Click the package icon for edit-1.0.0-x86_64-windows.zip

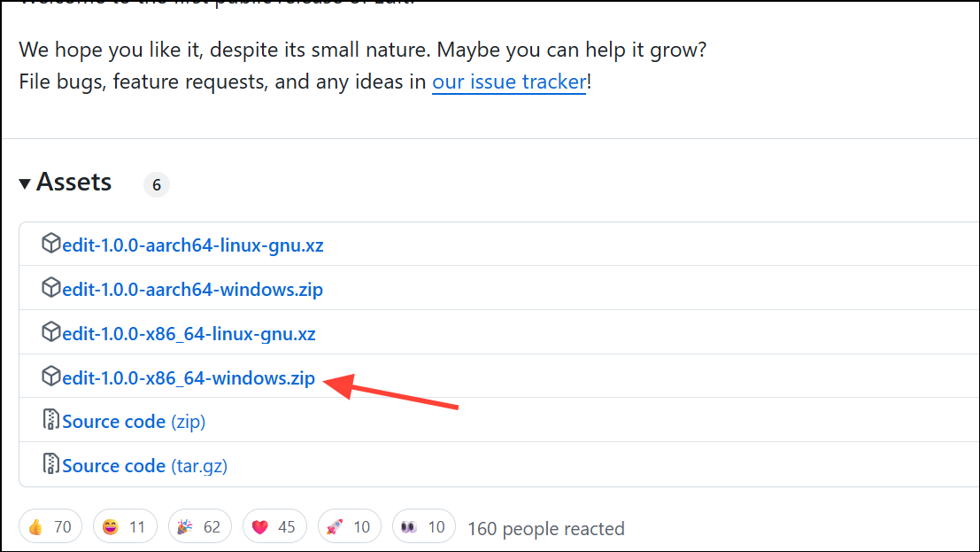coord(50,376)
